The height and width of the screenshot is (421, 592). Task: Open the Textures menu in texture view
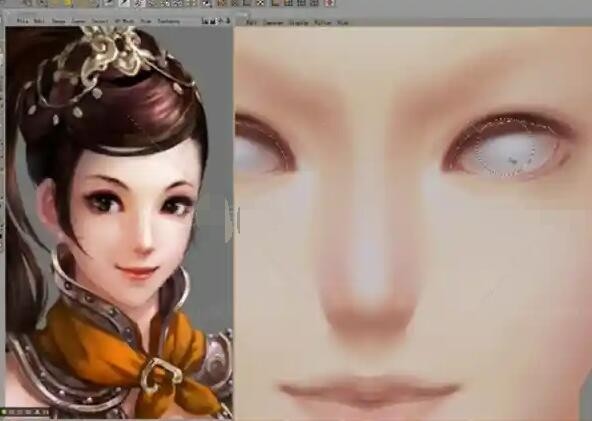coord(169,21)
